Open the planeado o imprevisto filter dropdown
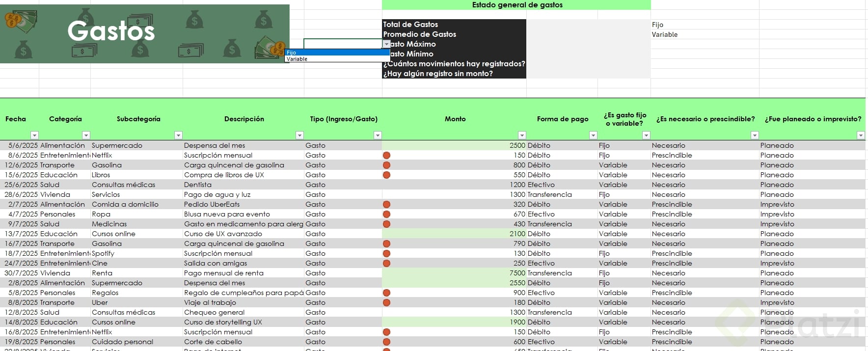868x351 pixels. coord(860,135)
